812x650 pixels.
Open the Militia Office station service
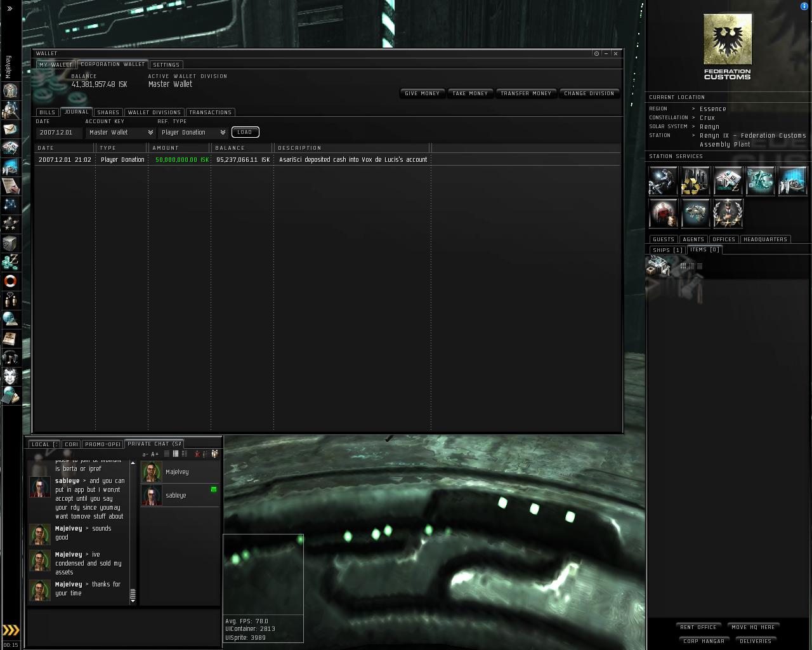[728, 213]
